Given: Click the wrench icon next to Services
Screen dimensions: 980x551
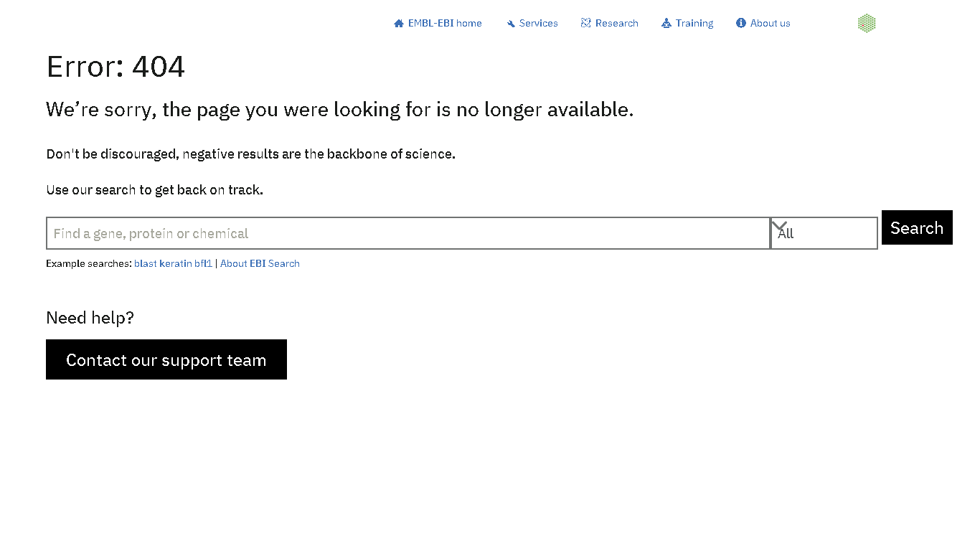Looking at the screenshot, I should tap(511, 24).
